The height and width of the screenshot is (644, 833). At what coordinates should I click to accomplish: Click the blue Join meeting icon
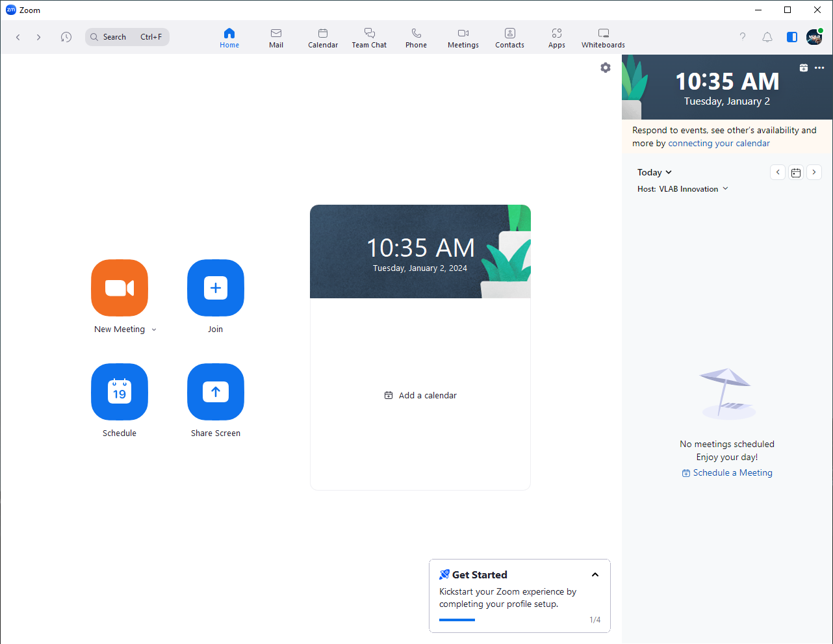click(x=216, y=288)
